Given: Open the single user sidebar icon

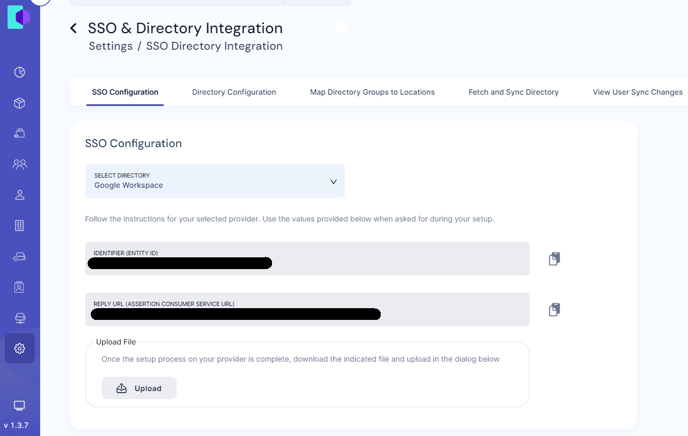Looking at the screenshot, I should pyautogui.click(x=20, y=195).
